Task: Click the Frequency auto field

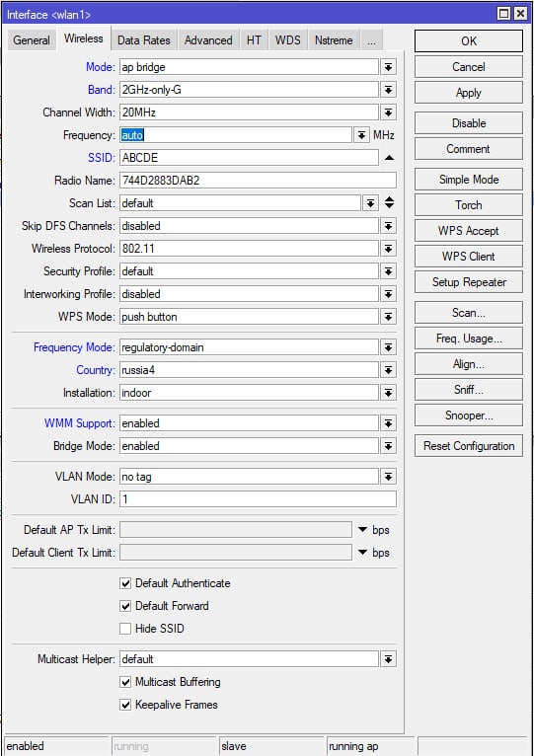Action: [235, 135]
